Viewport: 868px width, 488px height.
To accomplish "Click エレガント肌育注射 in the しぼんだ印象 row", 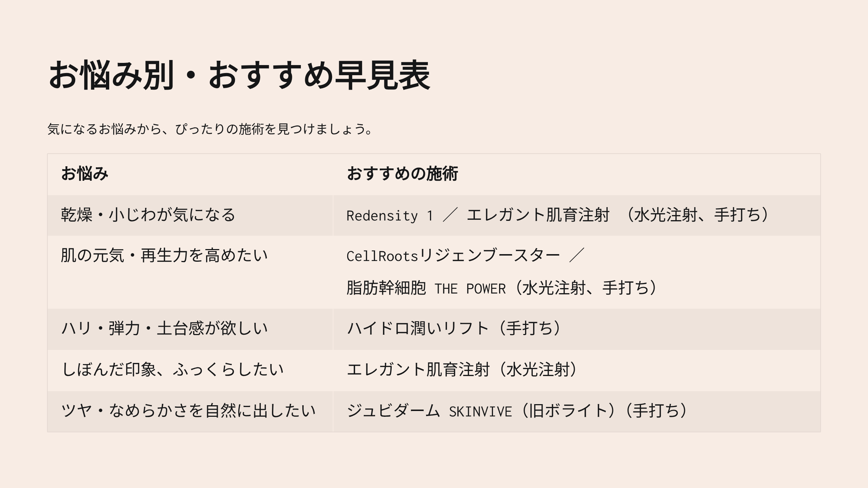I will (x=418, y=370).
